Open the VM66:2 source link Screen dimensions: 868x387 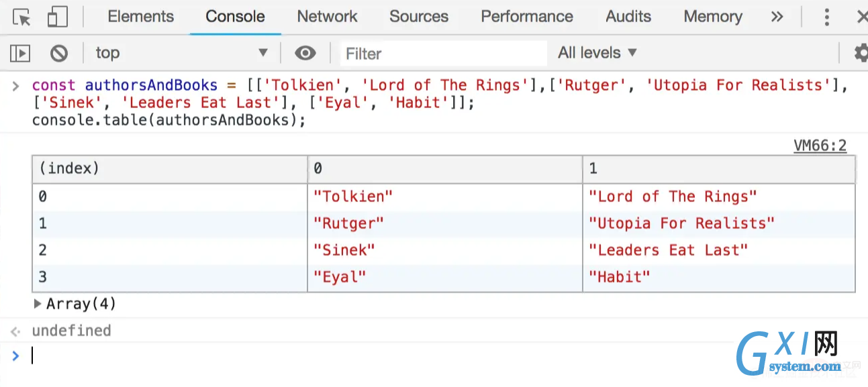click(820, 146)
